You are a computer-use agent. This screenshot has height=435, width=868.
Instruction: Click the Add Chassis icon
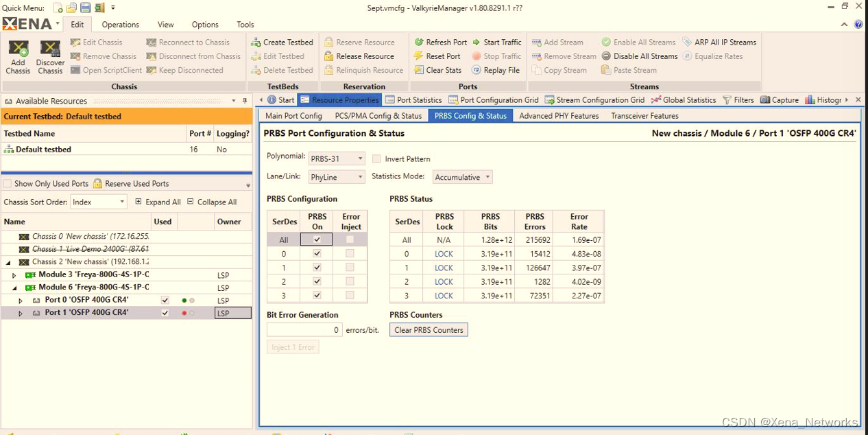pyautogui.click(x=18, y=50)
